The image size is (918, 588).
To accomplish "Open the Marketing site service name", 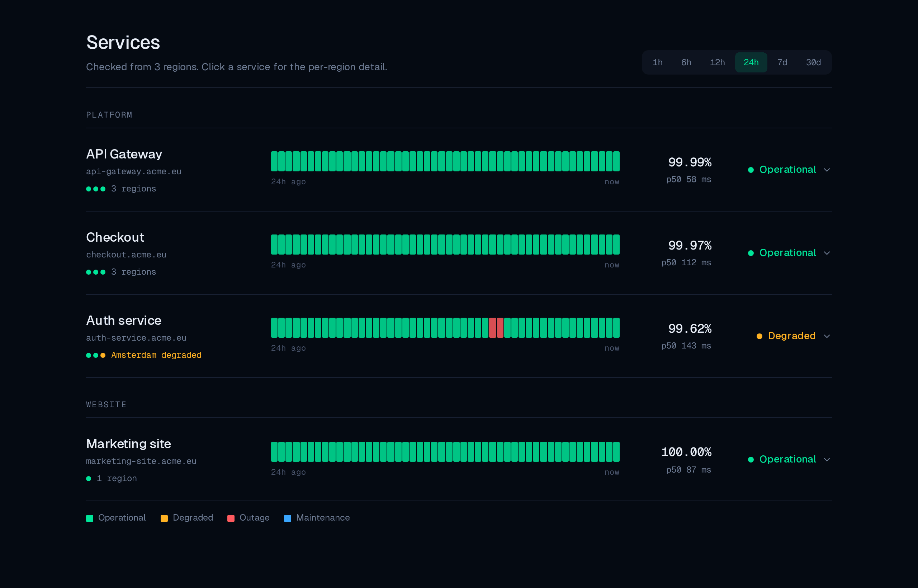I will [x=128, y=444].
